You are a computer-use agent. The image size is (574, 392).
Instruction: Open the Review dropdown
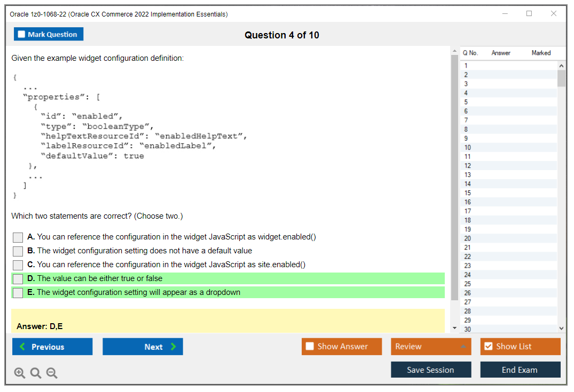(431, 347)
